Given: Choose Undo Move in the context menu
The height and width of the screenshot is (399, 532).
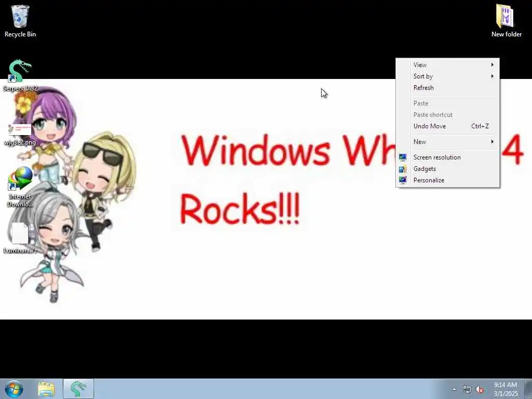Looking at the screenshot, I should point(447,126).
